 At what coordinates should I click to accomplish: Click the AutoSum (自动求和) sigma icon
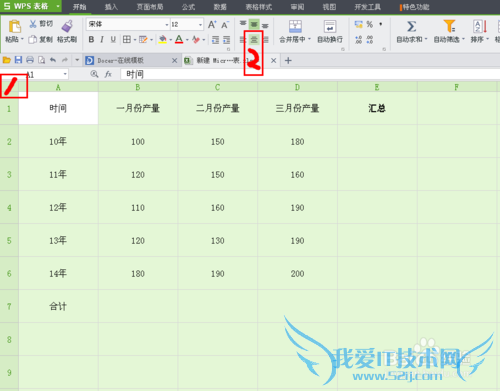point(412,26)
